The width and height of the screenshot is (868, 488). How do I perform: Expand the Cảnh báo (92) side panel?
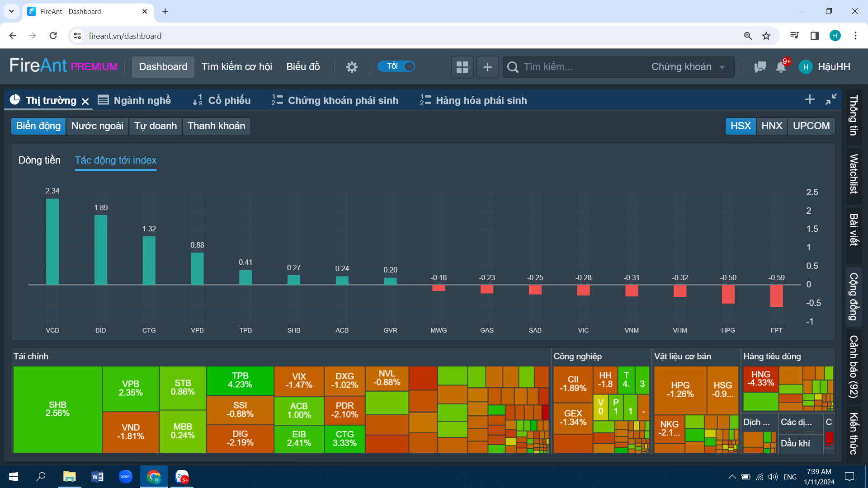point(854,366)
